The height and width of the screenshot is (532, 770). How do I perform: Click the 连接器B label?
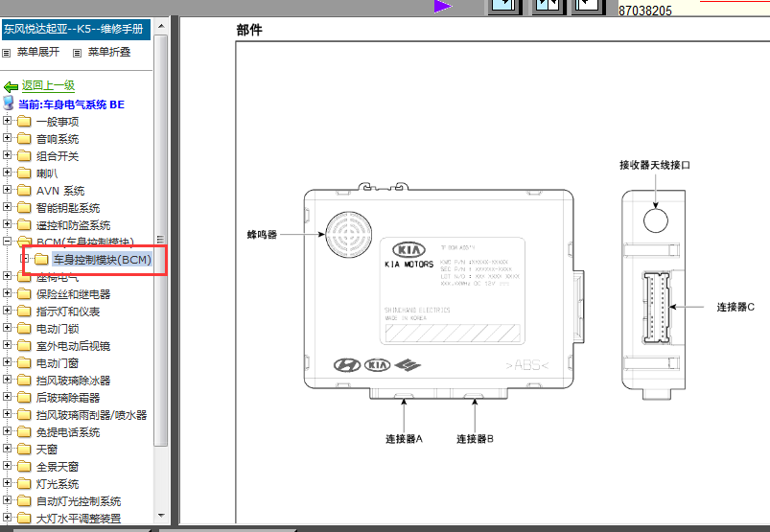475,439
